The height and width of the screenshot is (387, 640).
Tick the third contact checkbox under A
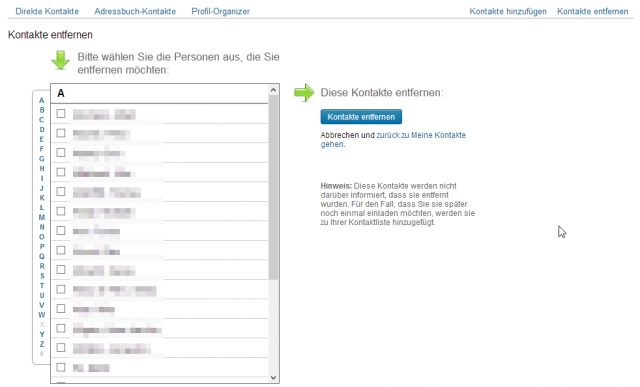[x=61, y=152]
